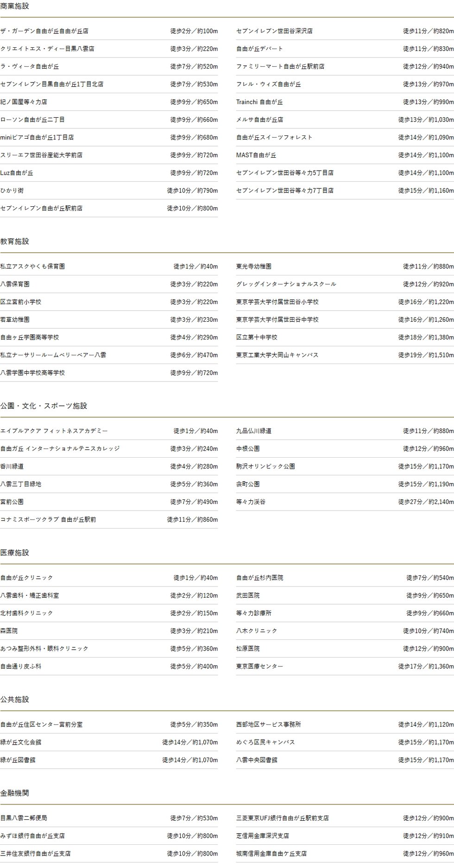Screen dimensions: 454x868
Task: Click 若草幼稚園 entry
Action: (109, 319)
